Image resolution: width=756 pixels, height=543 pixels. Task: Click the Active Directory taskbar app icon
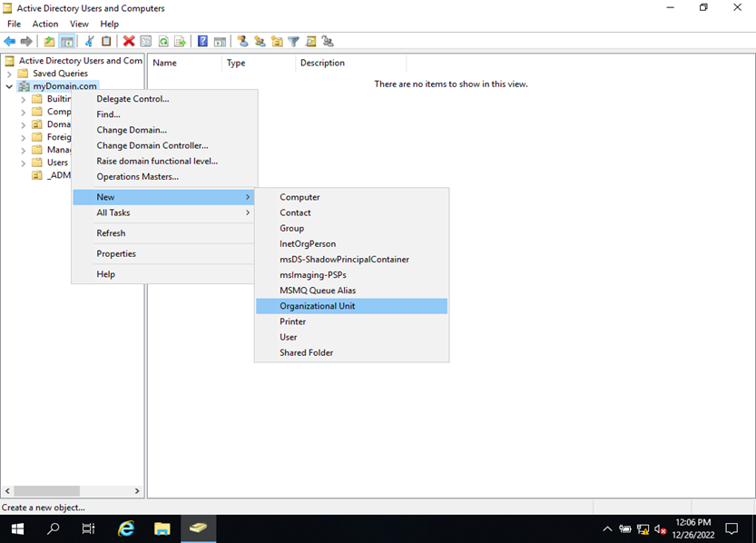pos(198,529)
